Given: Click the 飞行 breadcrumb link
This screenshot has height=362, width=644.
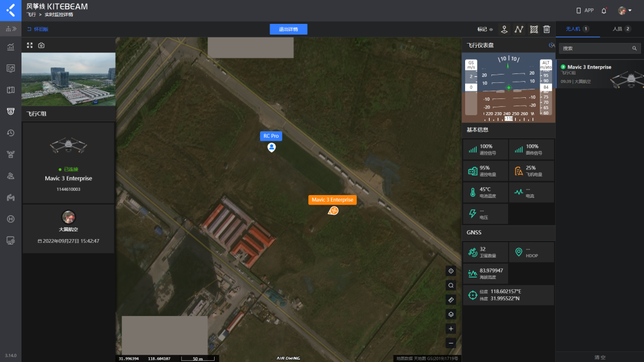Looking at the screenshot, I should [31, 15].
